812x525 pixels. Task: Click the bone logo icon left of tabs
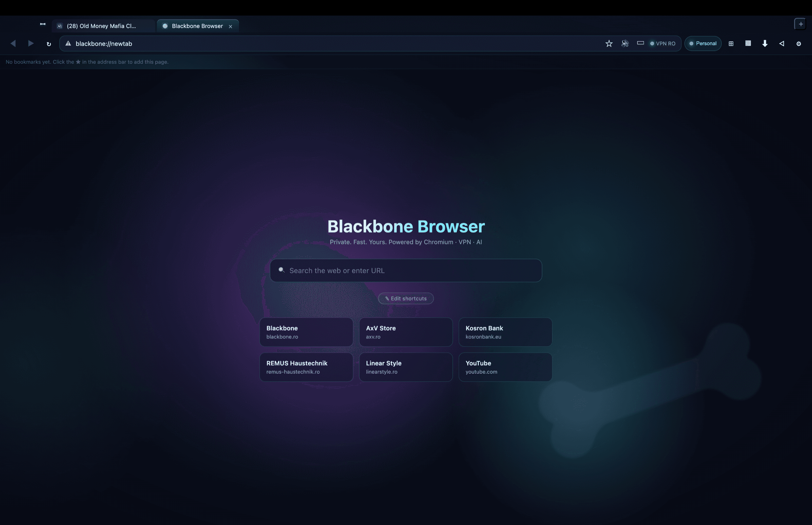pos(43,24)
